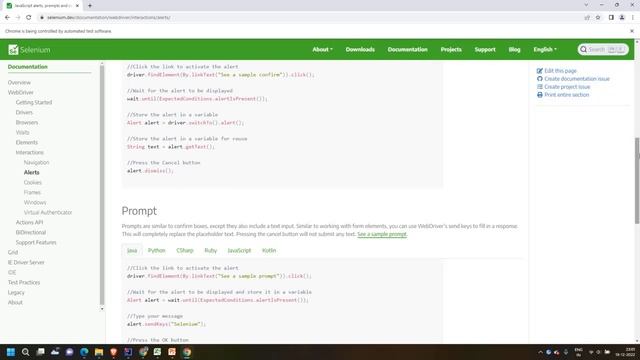
Task: Open the Task View icon in the taskbar
Action: click(x=40, y=352)
